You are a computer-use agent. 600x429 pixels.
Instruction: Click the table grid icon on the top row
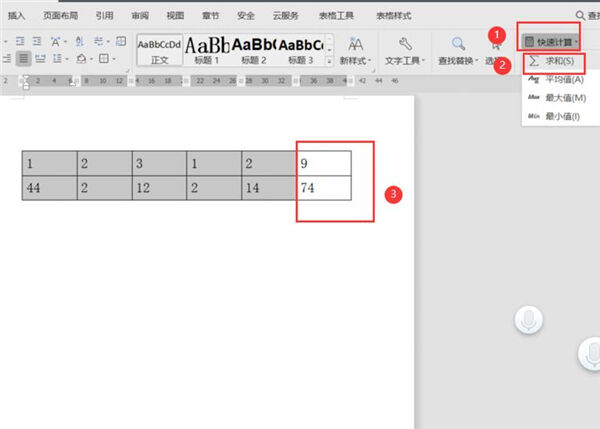tap(121, 41)
